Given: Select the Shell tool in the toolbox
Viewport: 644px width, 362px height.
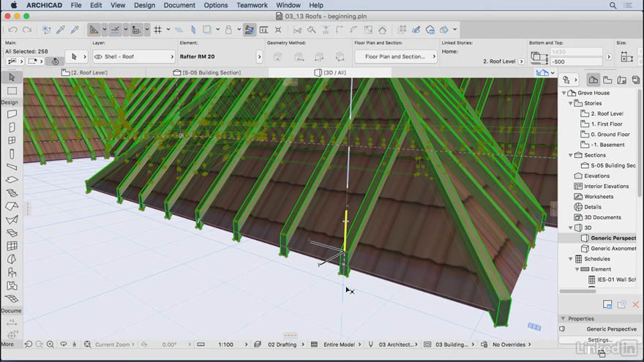Looking at the screenshot, I should click(12, 219).
